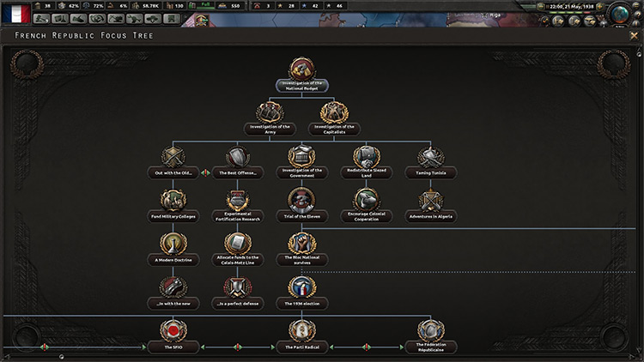
Task: Open the Production wrench button
Action: tap(135, 19)
